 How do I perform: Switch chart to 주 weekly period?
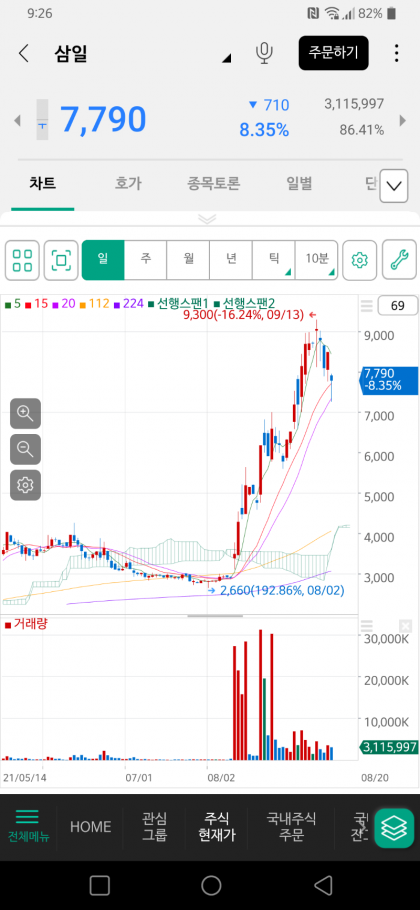[146, 260]
